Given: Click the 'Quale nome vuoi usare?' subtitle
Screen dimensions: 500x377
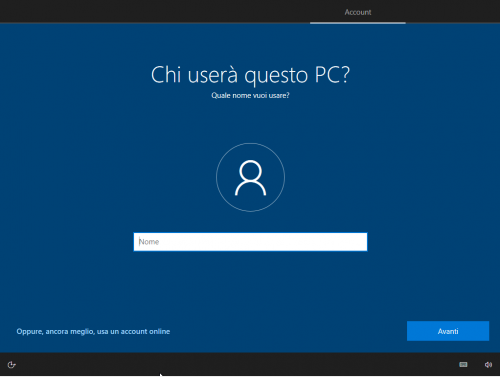Looking at the screenshot, I should [x=250, y=95].
